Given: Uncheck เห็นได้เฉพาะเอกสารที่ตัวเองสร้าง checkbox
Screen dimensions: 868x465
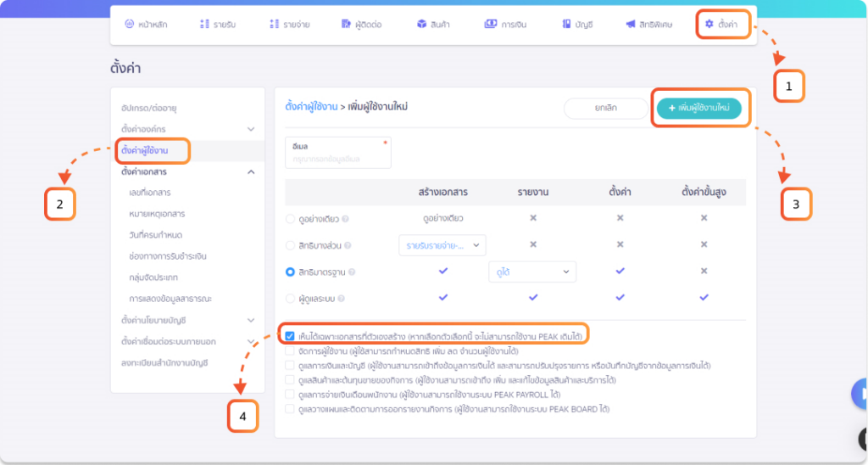Looking at the screenshot, I should pos(291,337).
